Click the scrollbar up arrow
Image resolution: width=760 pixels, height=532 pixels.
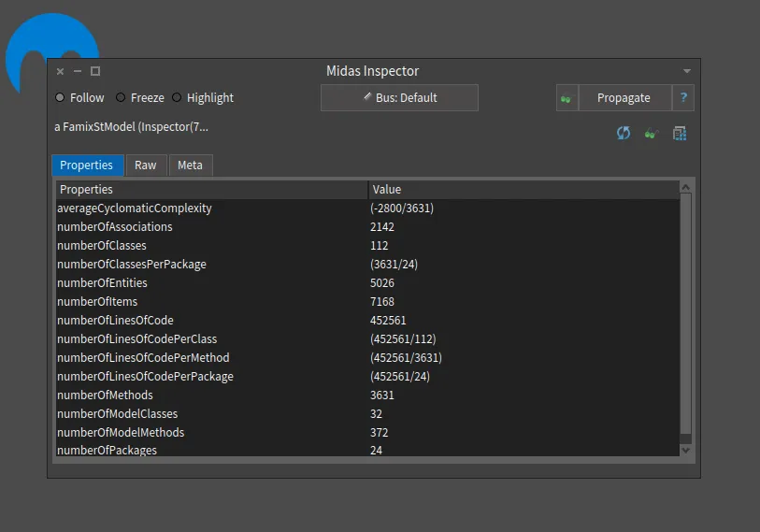[685, 187]
